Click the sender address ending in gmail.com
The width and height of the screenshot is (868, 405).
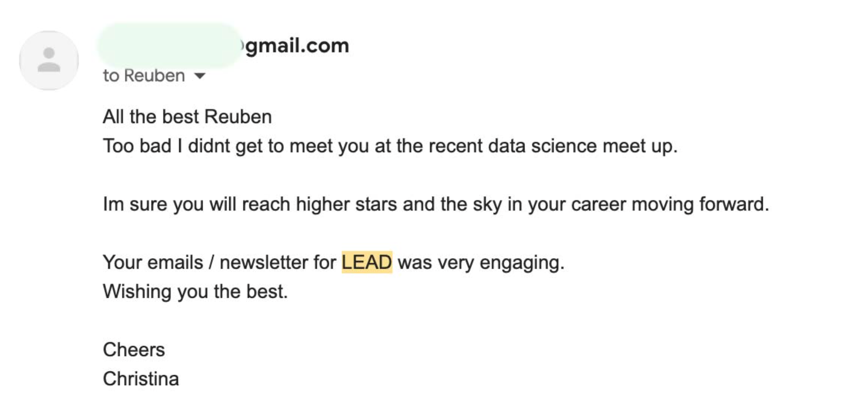[297, 46]
